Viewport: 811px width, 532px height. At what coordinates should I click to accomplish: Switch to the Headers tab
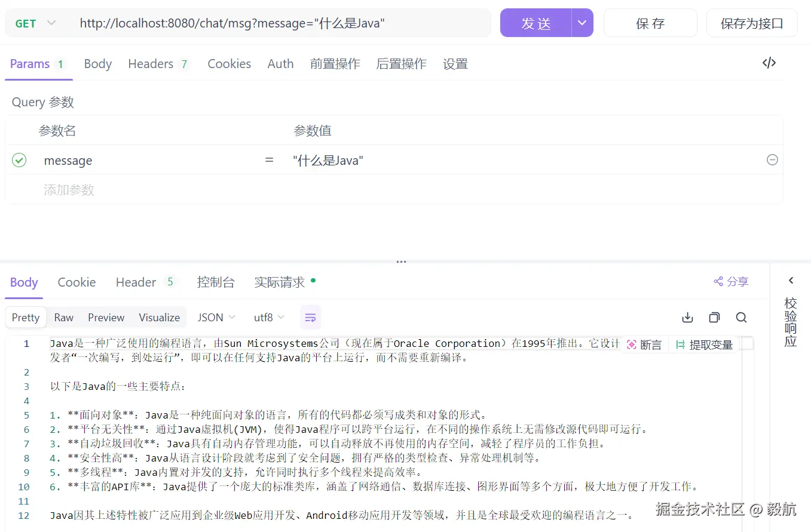(151, 63)
